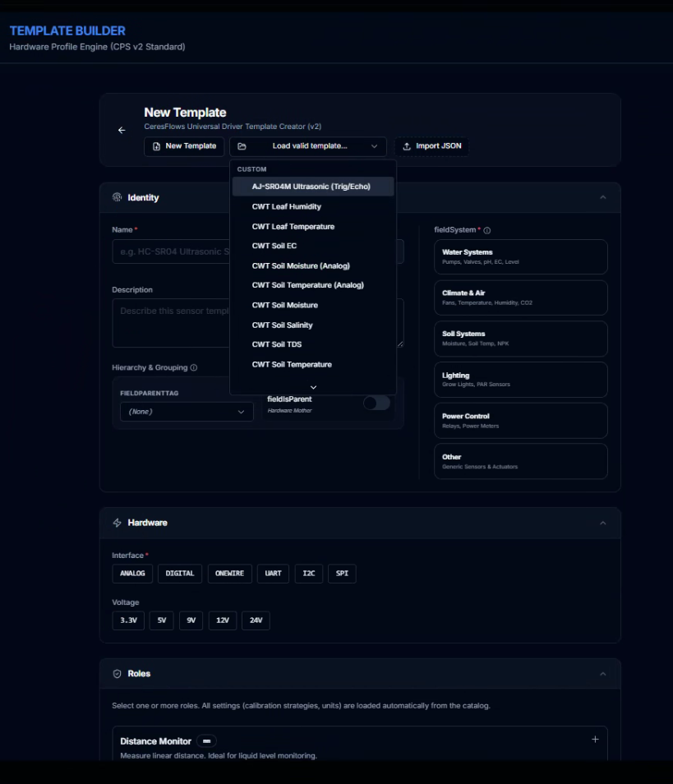Click the down chevron below template list
Image resolution: width=673 pixels, height=784 pixels.
coord(314,388)
